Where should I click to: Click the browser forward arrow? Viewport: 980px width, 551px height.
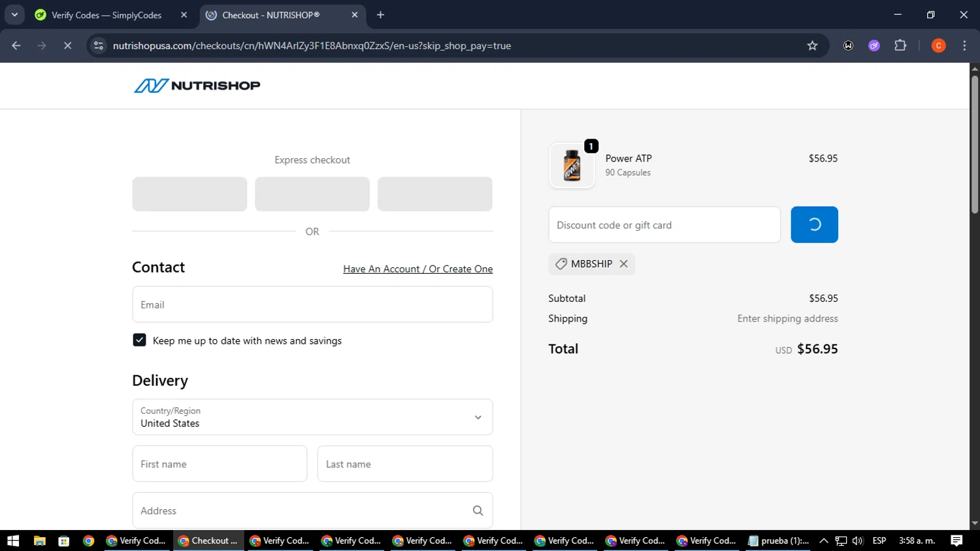click(x=42, y=46)
